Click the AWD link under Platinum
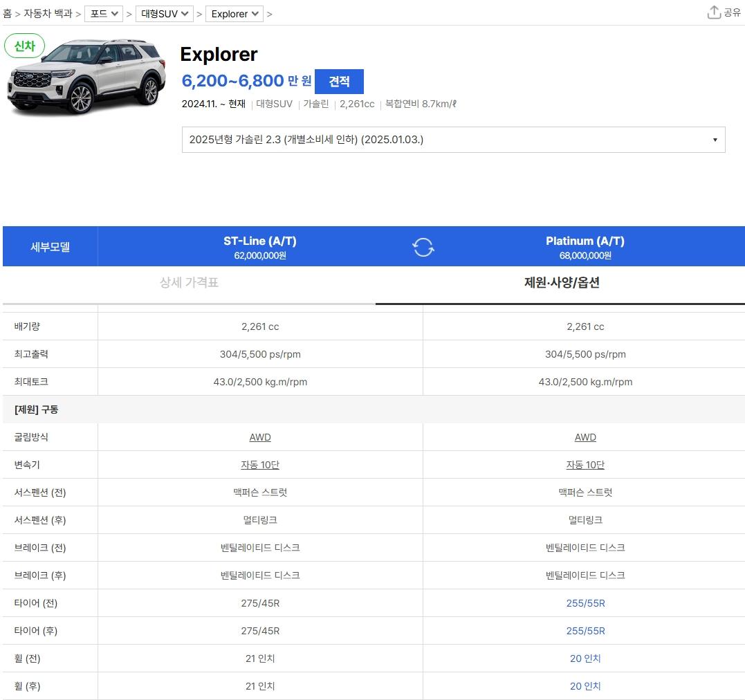745x700 pixels. (x=585, y=437)
